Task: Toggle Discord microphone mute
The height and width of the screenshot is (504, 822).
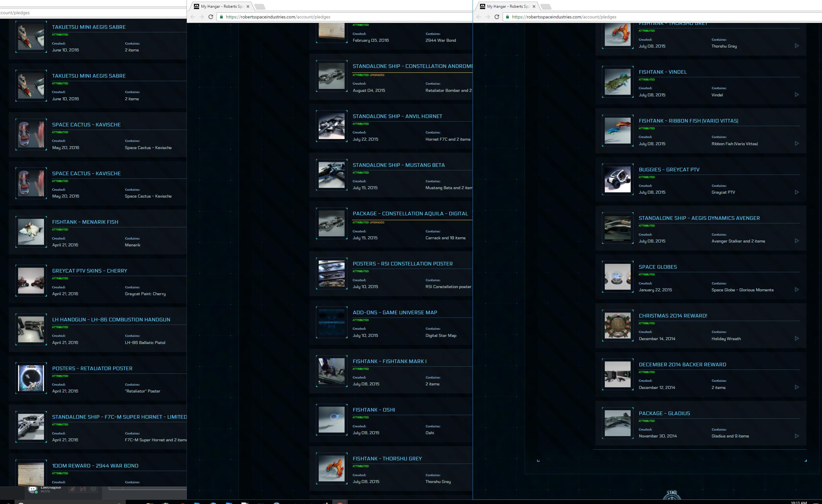Action: tap(72, 489)
